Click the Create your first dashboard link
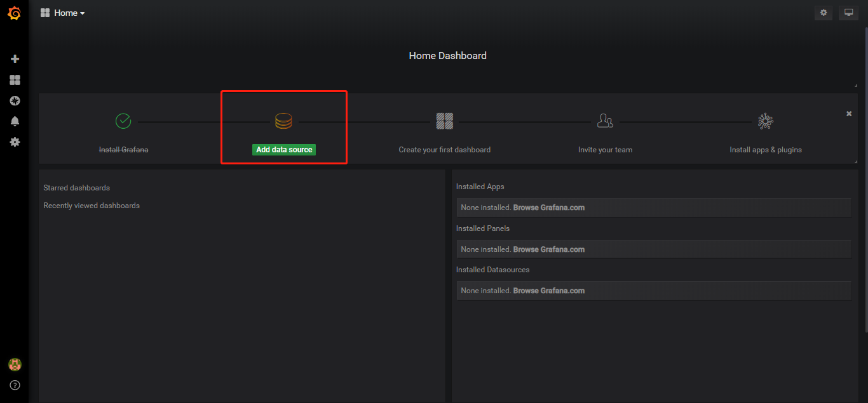 [445, 150]
